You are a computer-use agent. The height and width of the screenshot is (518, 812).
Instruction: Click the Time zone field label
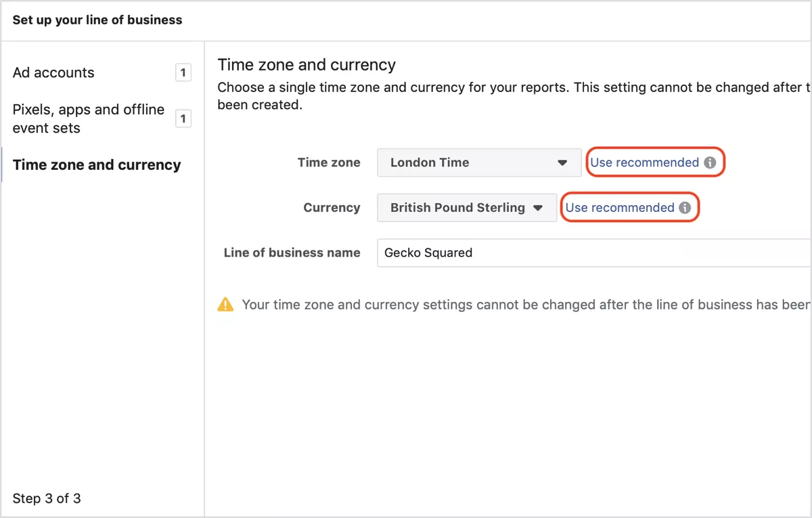click(x=329, y=163)
